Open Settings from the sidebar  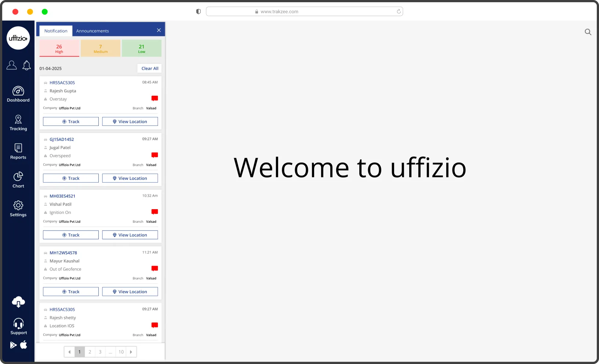coord(18,209)
